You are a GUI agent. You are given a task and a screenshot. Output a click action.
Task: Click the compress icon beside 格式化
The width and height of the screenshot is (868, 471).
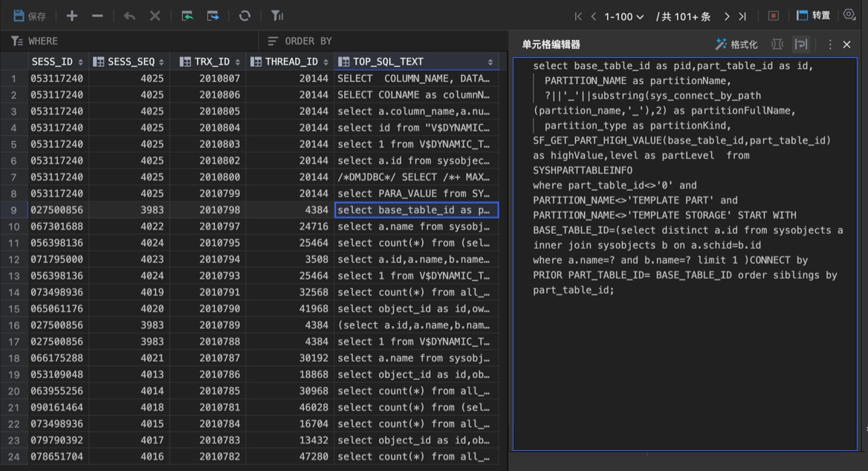point(777,45)
